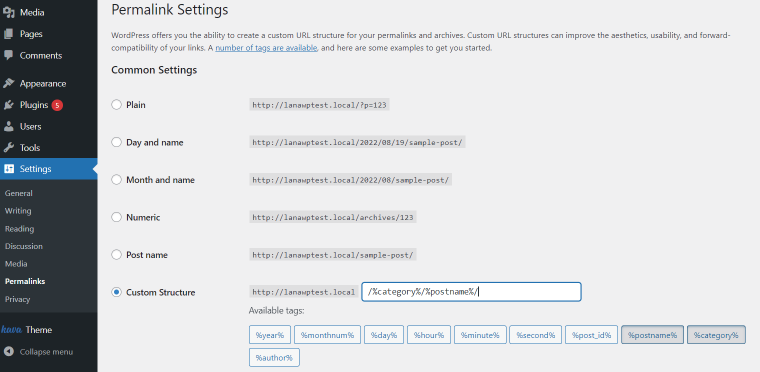Select the Custom Structure radio button
The image size is (760, 372).
coord(116,292)
